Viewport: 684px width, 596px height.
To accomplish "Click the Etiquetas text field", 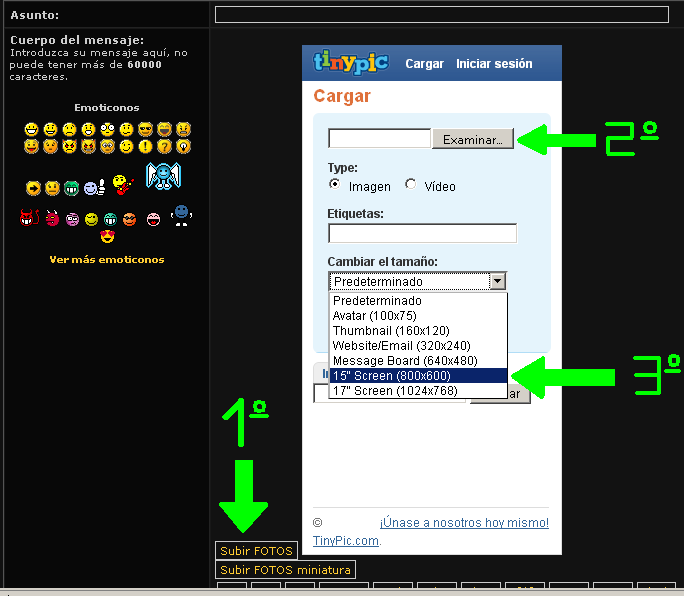I will pyautogui.click(x=422, y=234).
